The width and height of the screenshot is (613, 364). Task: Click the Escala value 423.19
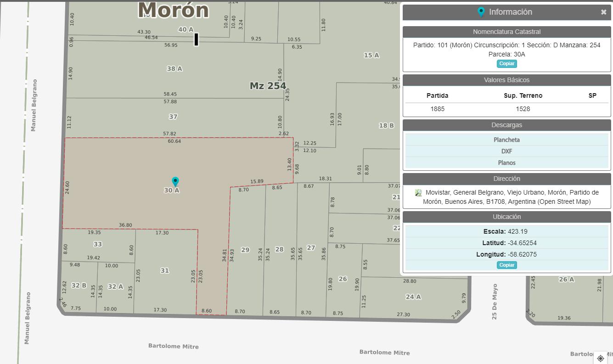tap(517, 232)
